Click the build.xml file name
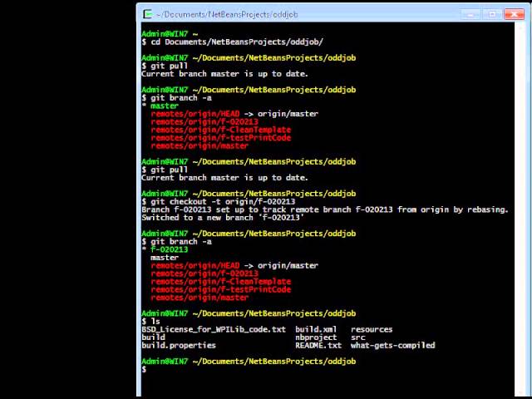 (316, 329)
